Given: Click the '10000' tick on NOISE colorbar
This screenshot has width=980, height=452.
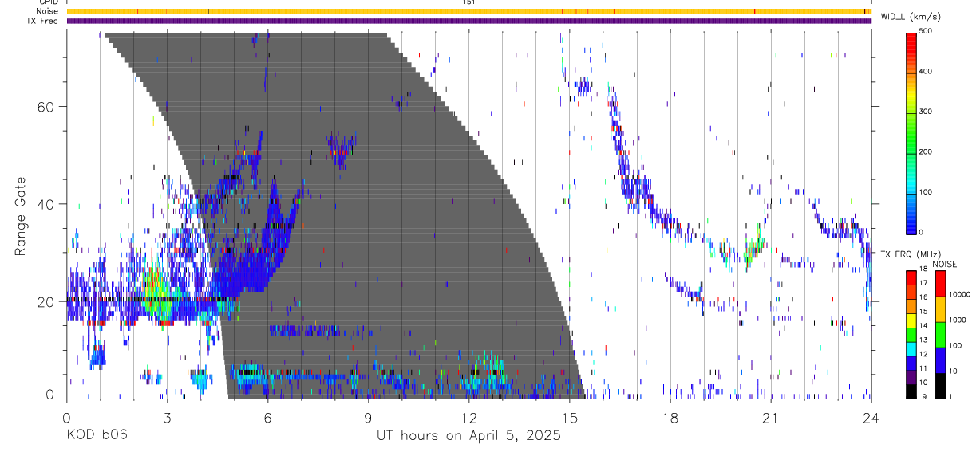Looking at the screenshot, I should pyautogui.click(x=959, y=294).
